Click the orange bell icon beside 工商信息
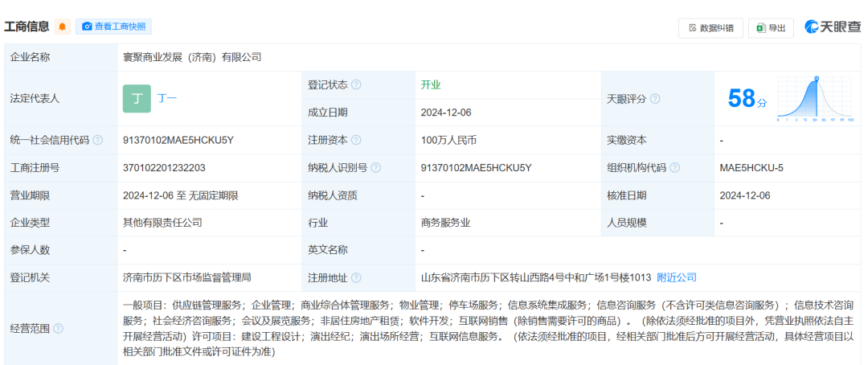The image size is (868, 365). (x=63, y=27)
